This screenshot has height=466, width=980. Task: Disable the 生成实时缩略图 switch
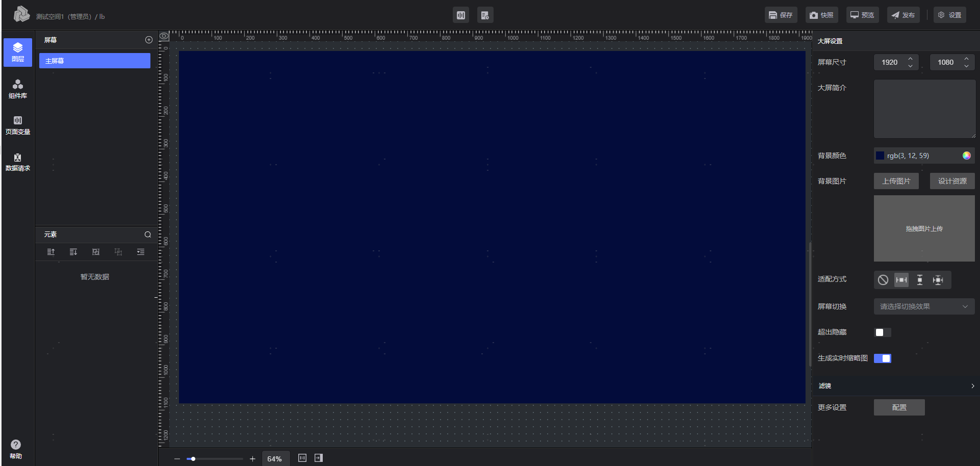pyautogui.click(x=882, y=358)
